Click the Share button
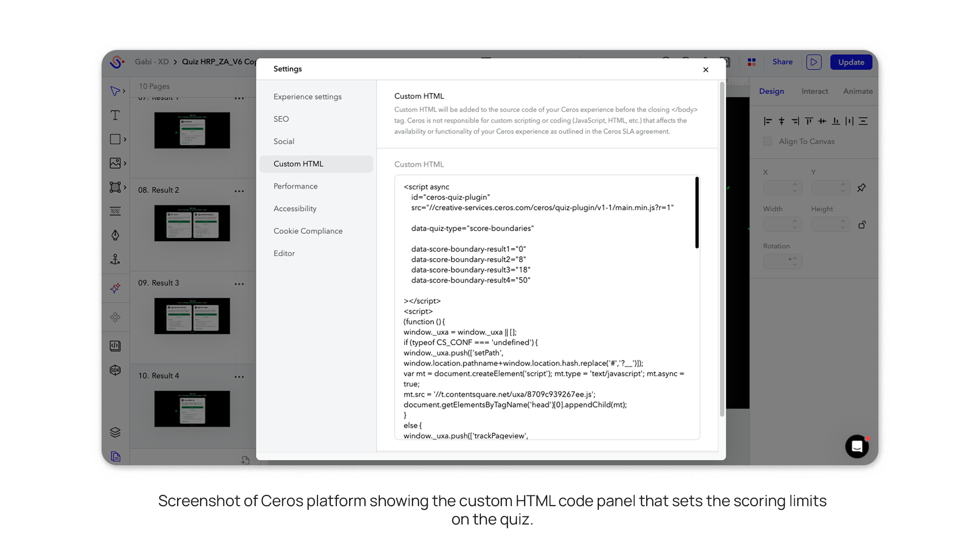 coord(782,62)
